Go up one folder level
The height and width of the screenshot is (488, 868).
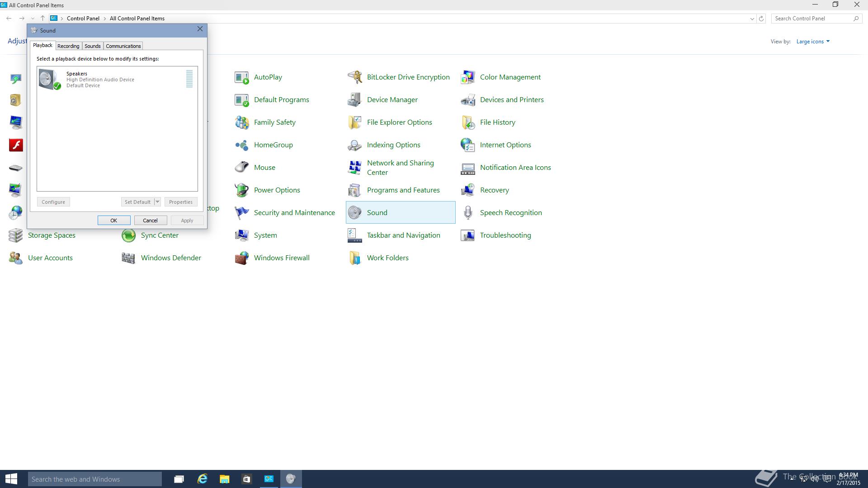coord(42,19)
